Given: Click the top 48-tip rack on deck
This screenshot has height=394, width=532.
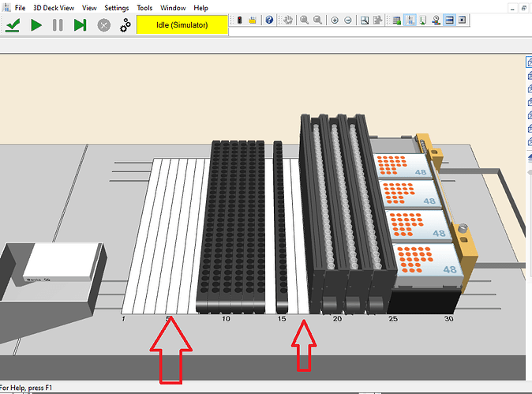Looking at the screenshot, I should click(403, 166).
